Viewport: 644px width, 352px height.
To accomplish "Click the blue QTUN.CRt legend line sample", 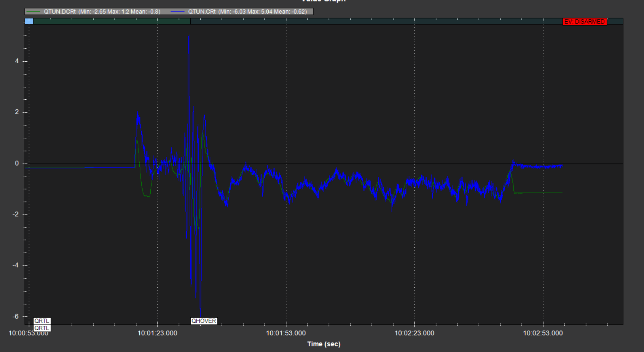I will pyautogui.click(x=177, y=12).
